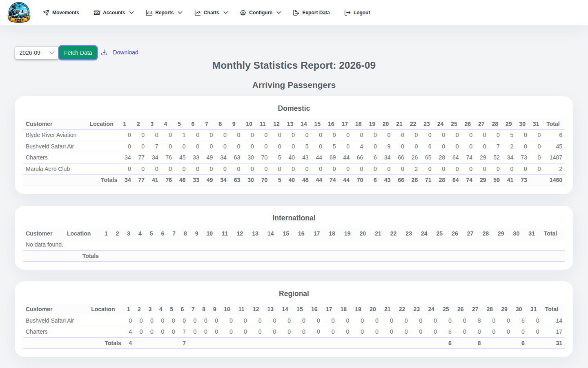Screen dimensions: 588x368
Task: Click Regional table Location header
Action: click(103, 309)
